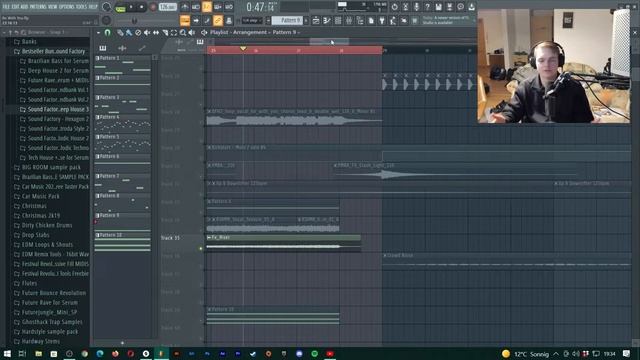The width and height of the screenshot is (640, 360).
Task: Click the one-click audio recording microphone icon
Action: point(416,7)
